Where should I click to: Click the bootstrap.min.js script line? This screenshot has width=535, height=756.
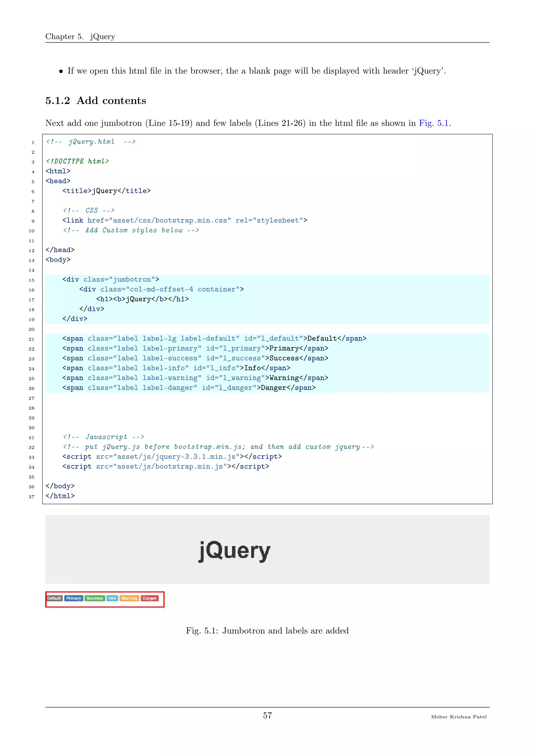click(x=166, y=466)
